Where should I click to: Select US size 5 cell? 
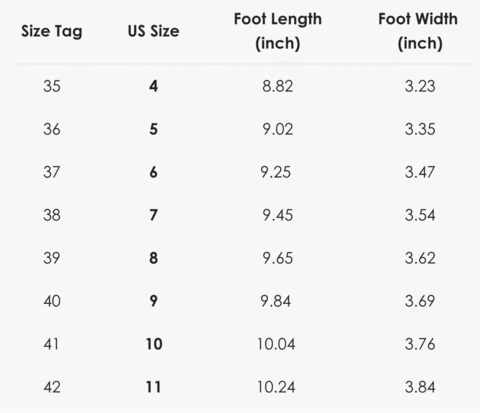click(153, 129)
